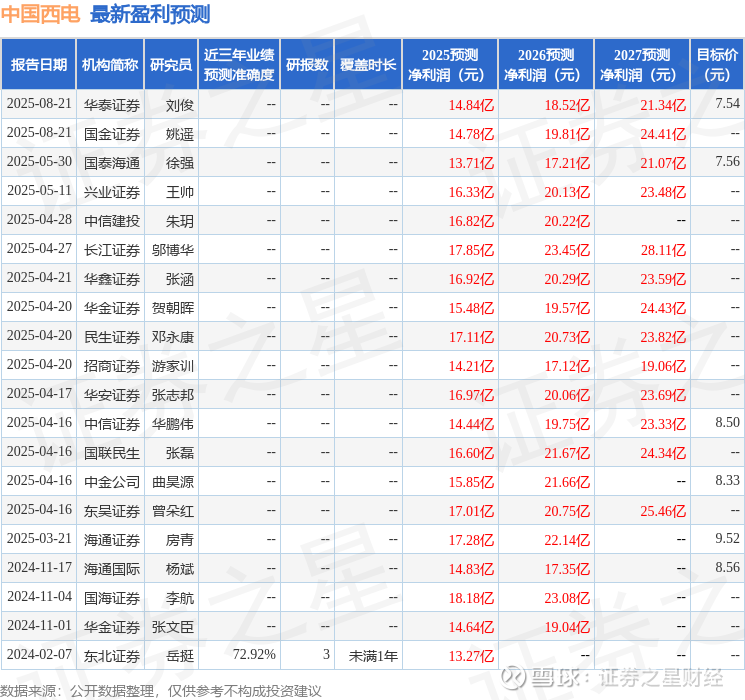Click the 8.56 target price
The image size is (745, 700).
point(727,567)
